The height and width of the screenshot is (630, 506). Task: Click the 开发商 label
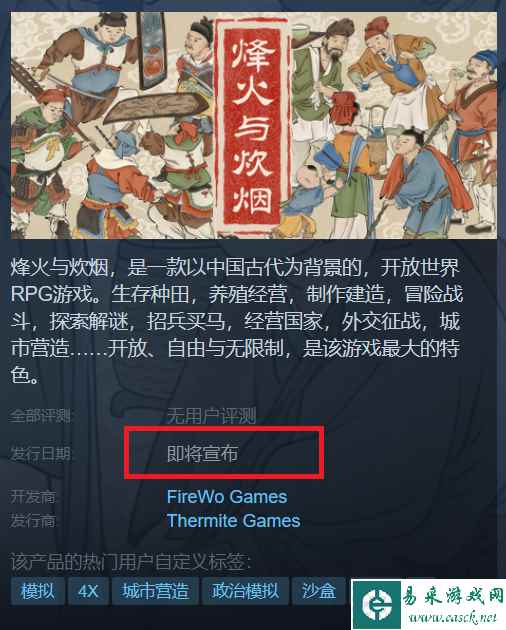[x=33, y=497]
